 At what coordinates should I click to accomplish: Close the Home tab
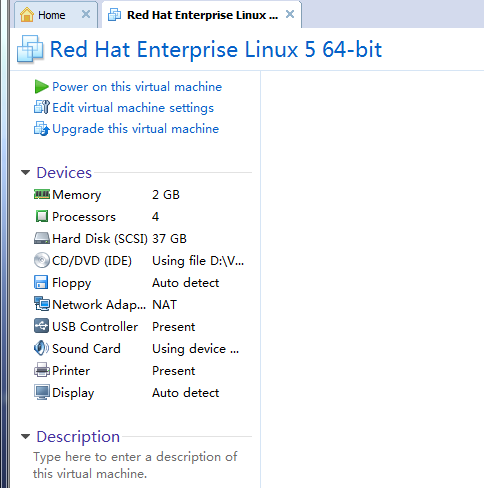pos(86,14)
